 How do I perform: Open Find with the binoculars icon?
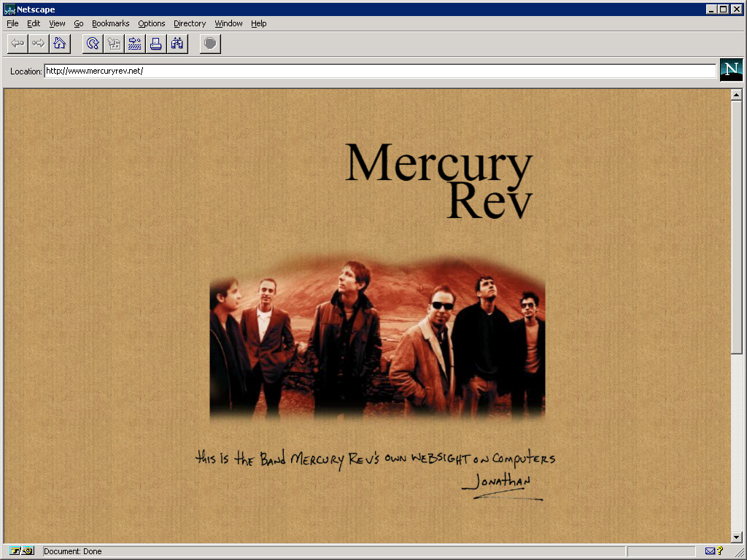(177, 44)
